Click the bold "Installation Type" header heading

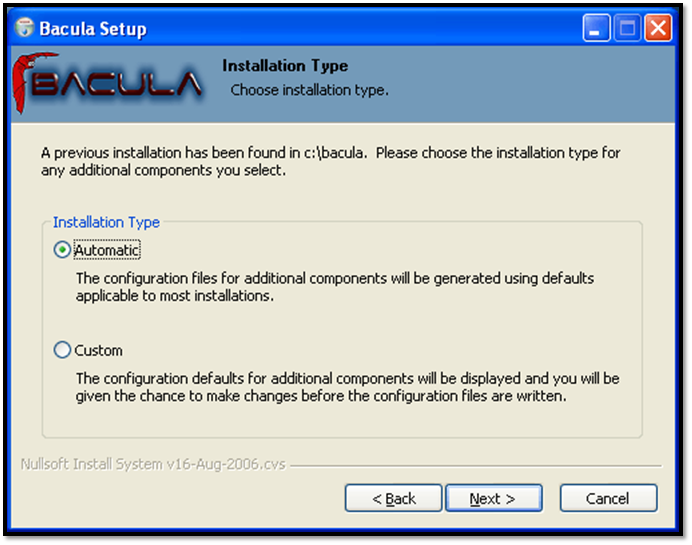point(285,66)
